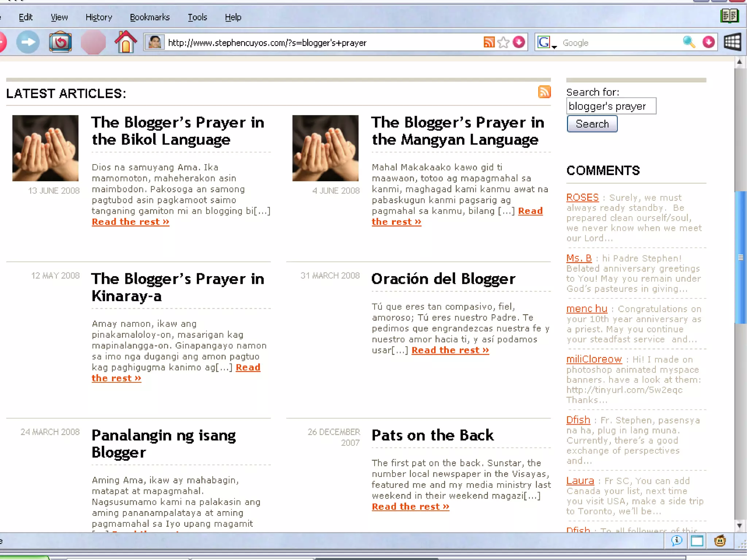747x560 pixels.
Task: Bookmark page with the star icon
Action: click(503, 42)
